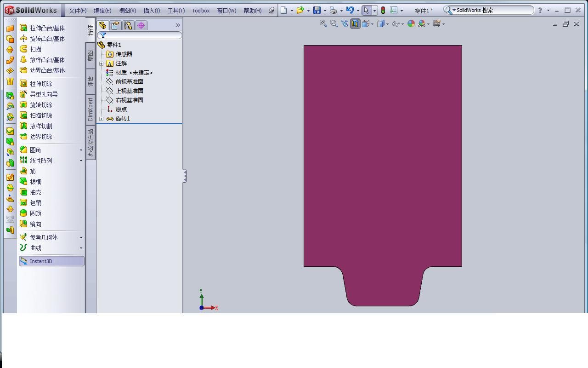This screenshot has width=588, height=368.
Task: Toggle the Section View button
Action: 355,23
